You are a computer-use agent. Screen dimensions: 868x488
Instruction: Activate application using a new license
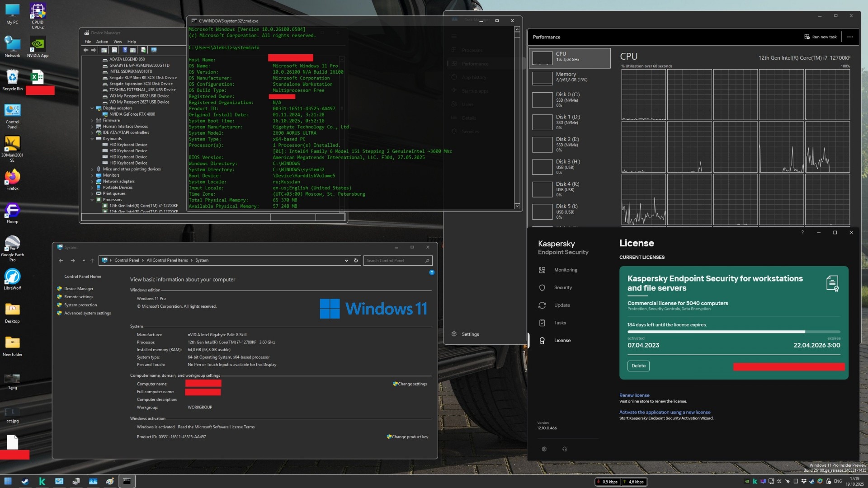click(x=665, y=412)
